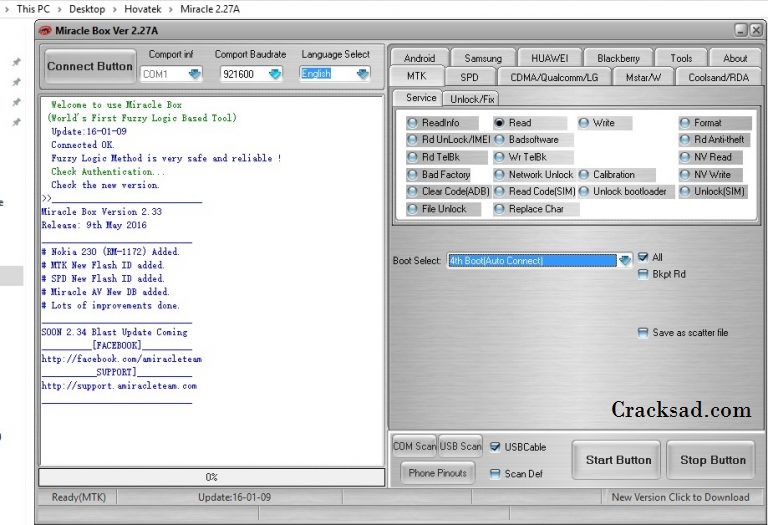Open the Comport inf COM1 dropdown
768x525 pixels.
click(x=194, y=74)
